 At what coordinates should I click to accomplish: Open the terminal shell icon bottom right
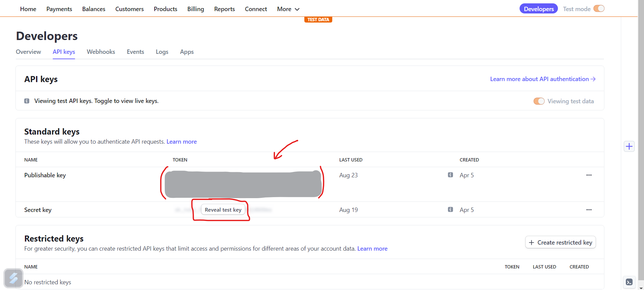629,282
